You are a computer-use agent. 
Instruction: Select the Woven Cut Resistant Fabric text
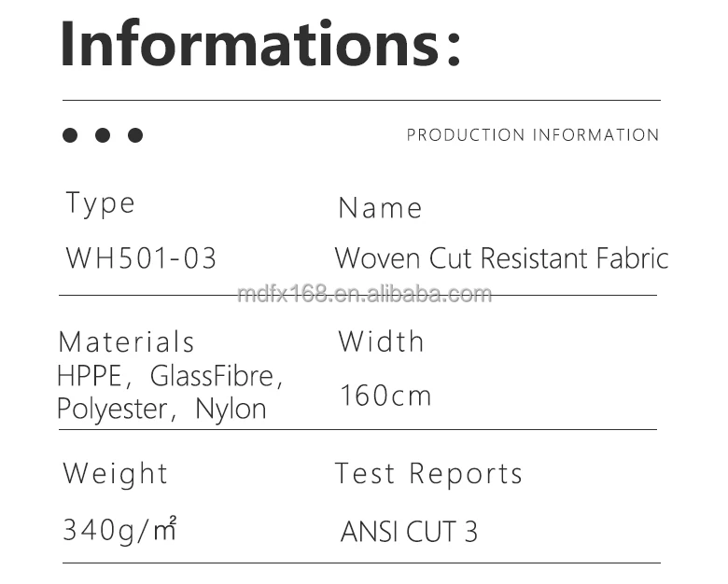click(501, 258)
